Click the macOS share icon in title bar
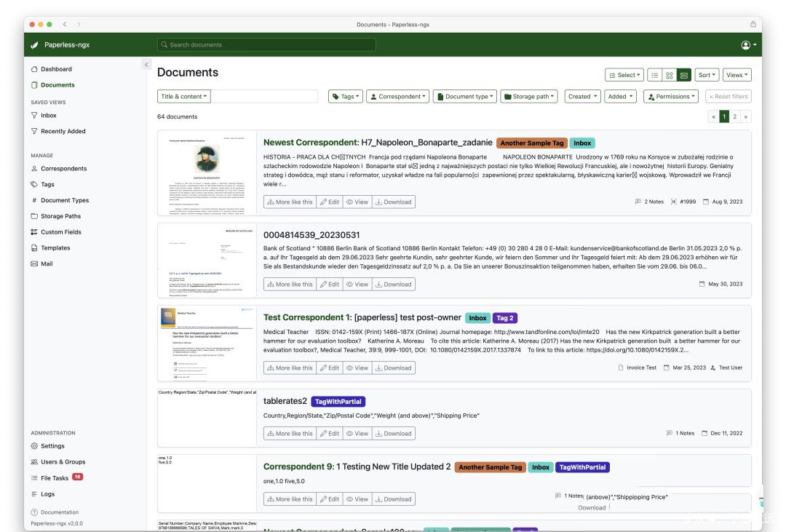 point(753,24)
